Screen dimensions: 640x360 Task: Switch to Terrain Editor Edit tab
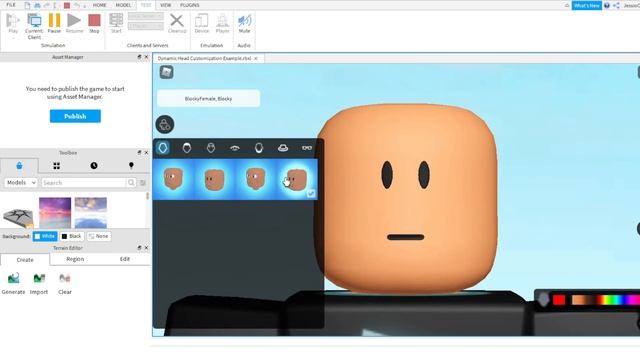point(125,259)
